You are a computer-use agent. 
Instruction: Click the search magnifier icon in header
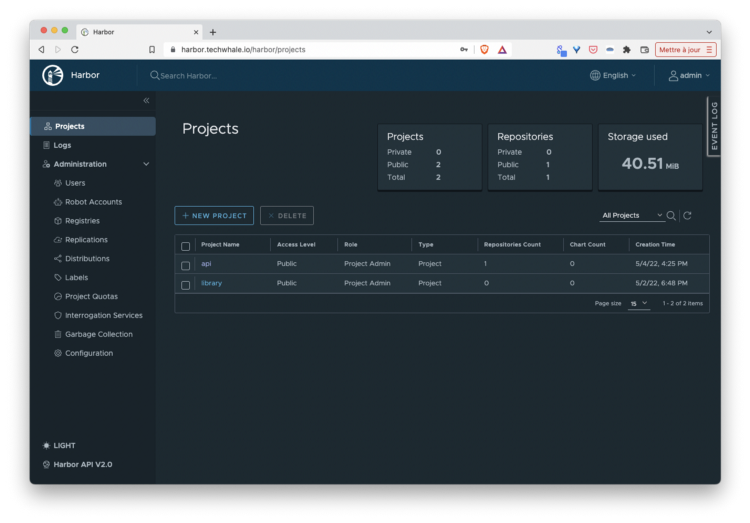154,76
